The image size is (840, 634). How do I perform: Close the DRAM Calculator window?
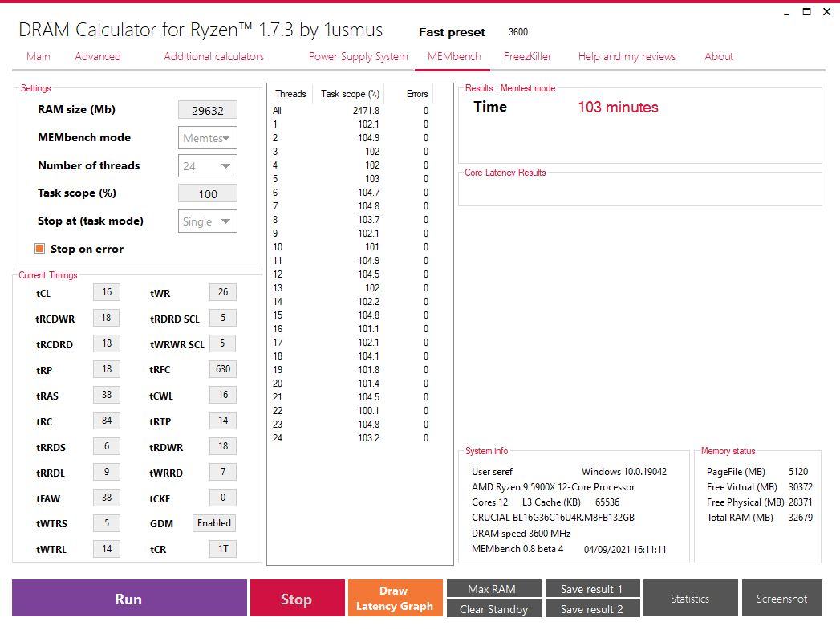[826, 12]
